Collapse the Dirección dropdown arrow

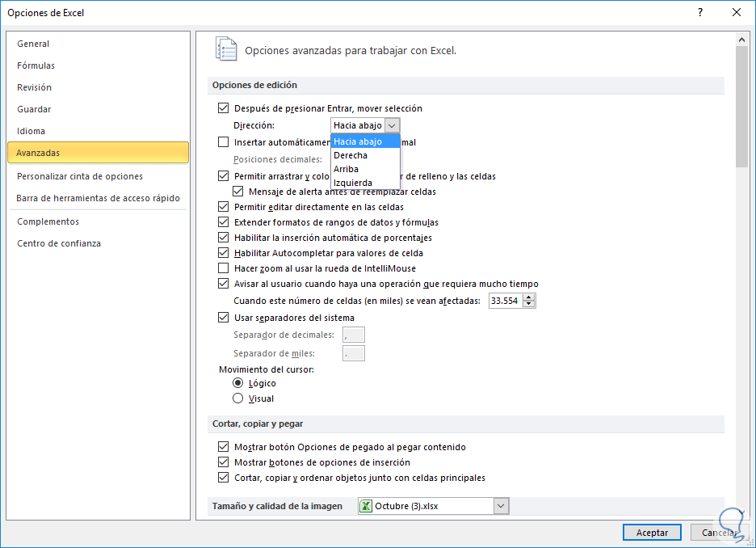point(392,125)
